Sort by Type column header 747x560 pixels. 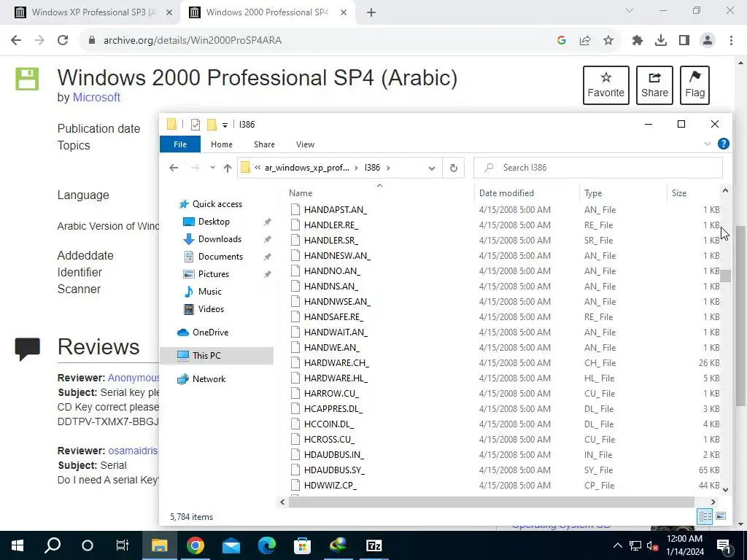(593, 192)
